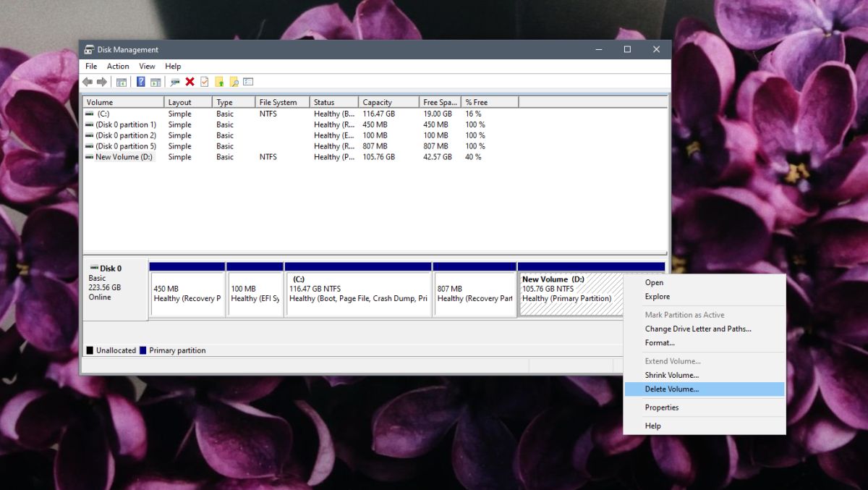The width and height of the screenshot is (868, 490).
Task: Toggle the Show/Hide Action Pane toolbar icon
Action: [x=156, y=81]
